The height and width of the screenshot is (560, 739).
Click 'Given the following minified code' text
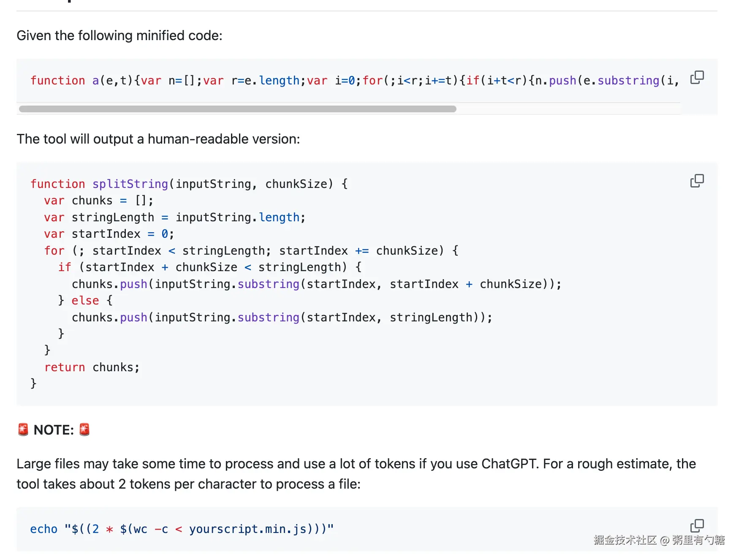click(x=120, y=35)
